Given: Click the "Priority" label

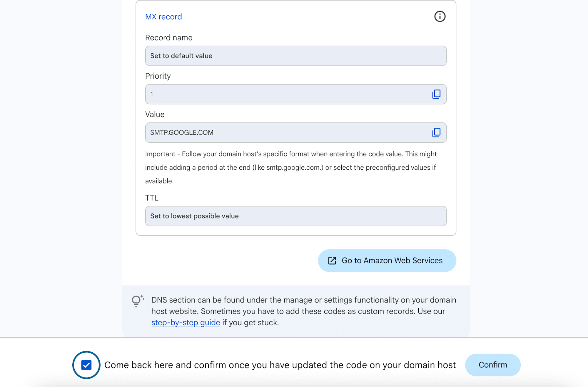Looking at the screenshot, I should (x=158, y=76).
